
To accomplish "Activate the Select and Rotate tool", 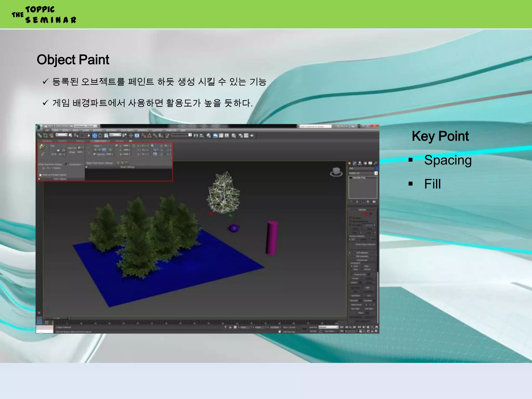I will point(100,135).
